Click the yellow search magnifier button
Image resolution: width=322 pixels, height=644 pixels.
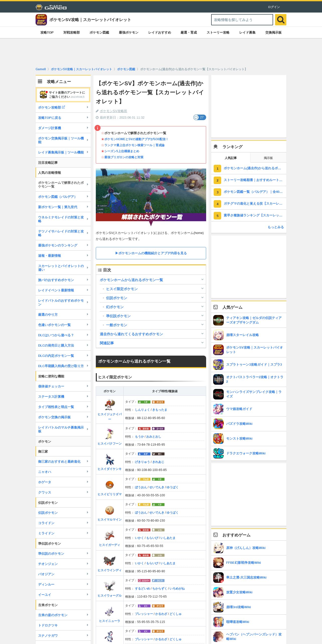point(281,20)
